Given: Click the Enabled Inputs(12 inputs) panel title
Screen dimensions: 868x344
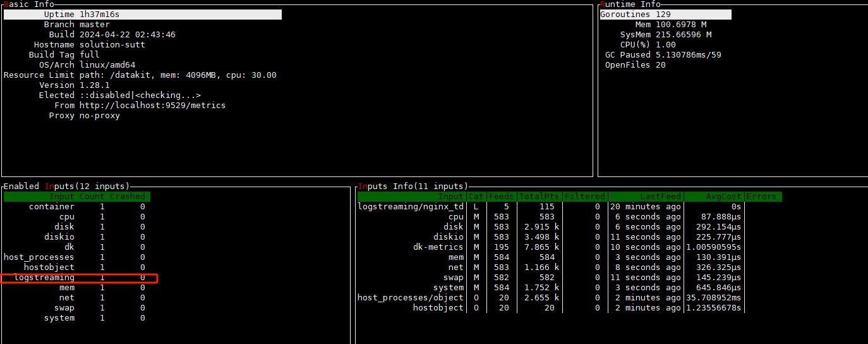Looking at the screenshot, I should 66,187.
